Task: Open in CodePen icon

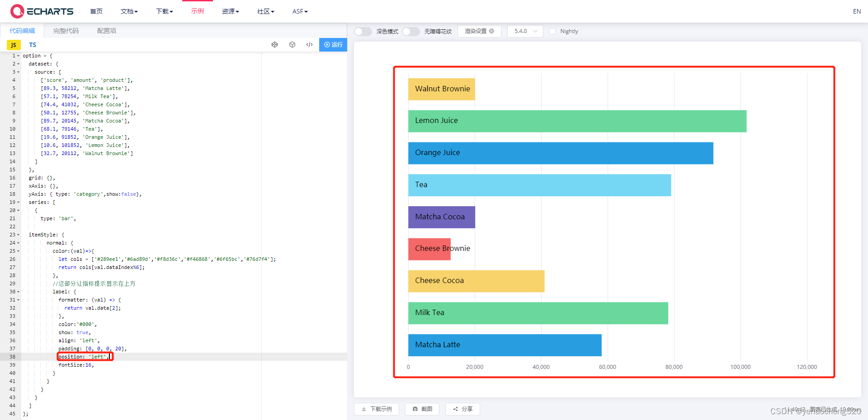Action: pyautogui.click(x=274, y=45)
